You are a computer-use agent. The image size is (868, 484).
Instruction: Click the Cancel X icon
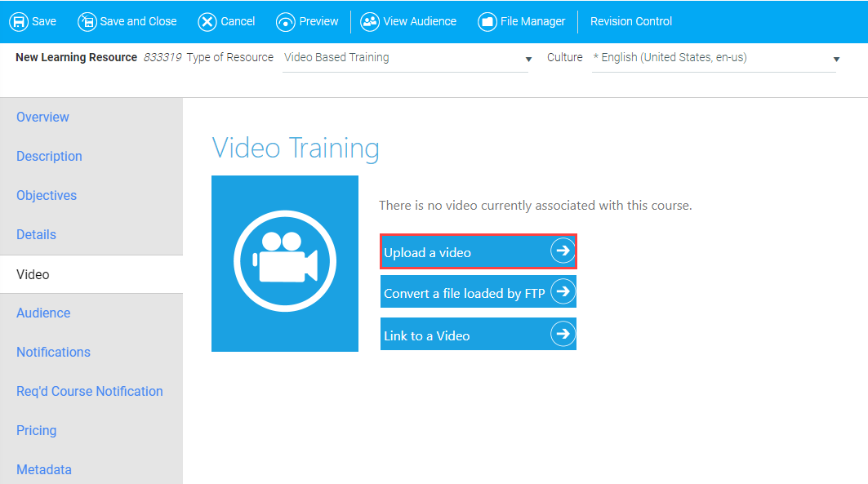207,22
